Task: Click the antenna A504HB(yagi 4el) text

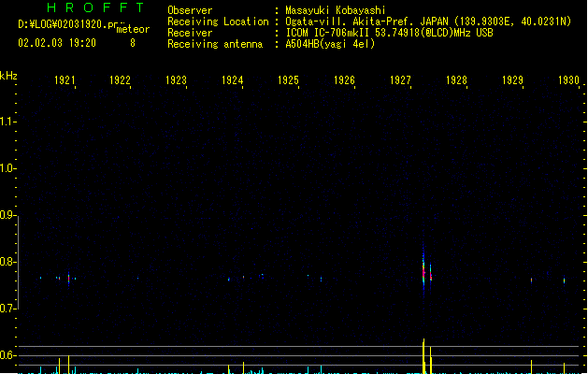Action: (330, 44)
